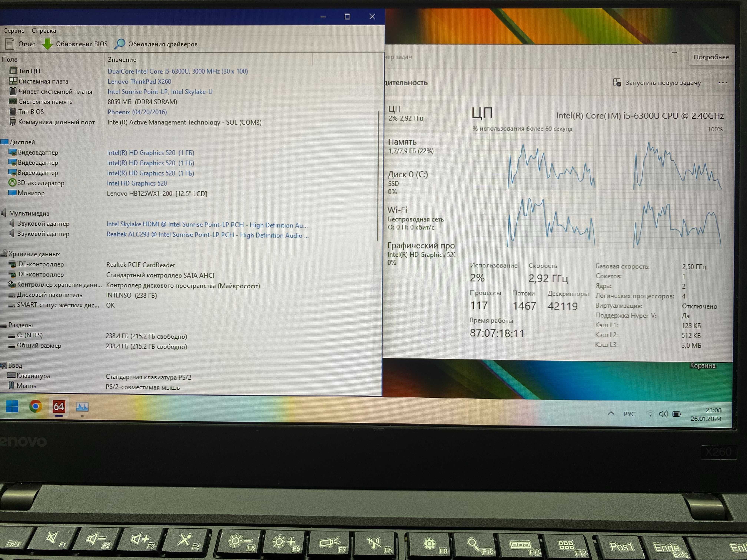
Task: Click the Поле column header
Action: [x=9, y=59]
